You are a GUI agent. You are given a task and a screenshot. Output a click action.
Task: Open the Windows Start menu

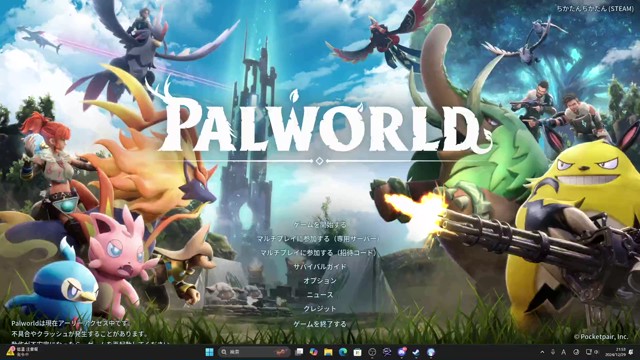click(x=209, y=352)
